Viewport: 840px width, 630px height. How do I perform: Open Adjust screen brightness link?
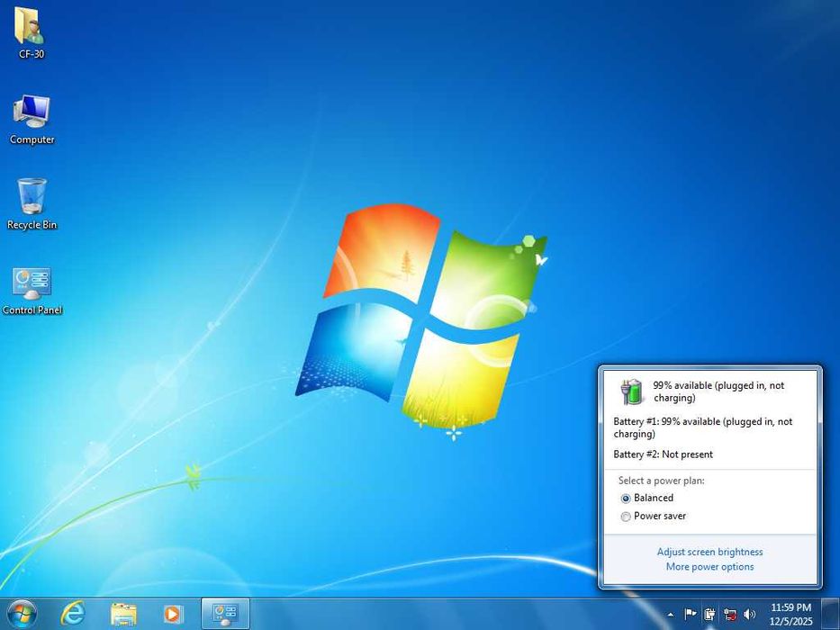click(709, 552)
